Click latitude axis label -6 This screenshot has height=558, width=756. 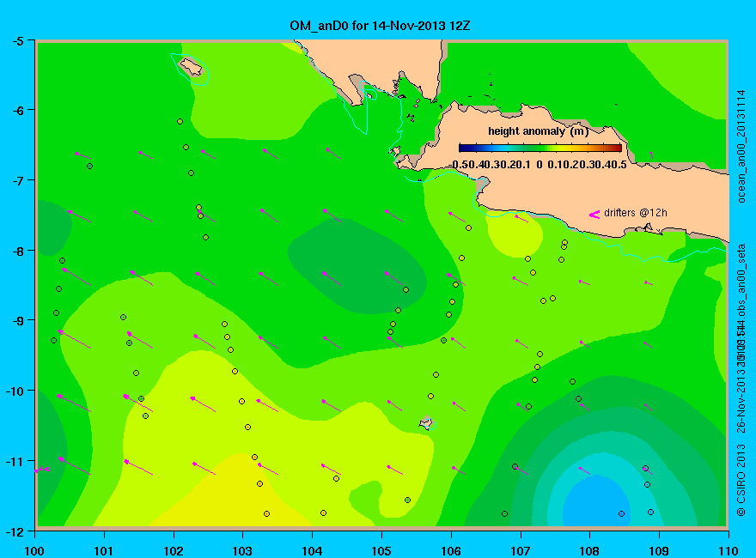tap(17, 111)
